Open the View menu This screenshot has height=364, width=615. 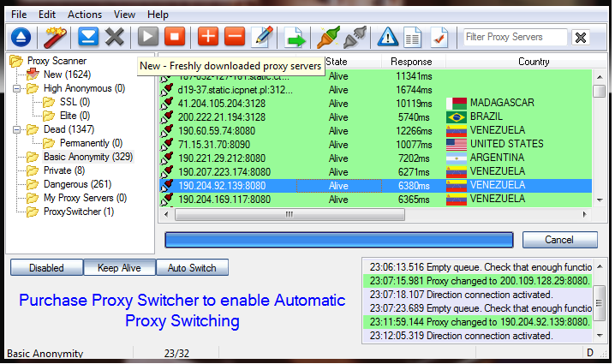124,15
